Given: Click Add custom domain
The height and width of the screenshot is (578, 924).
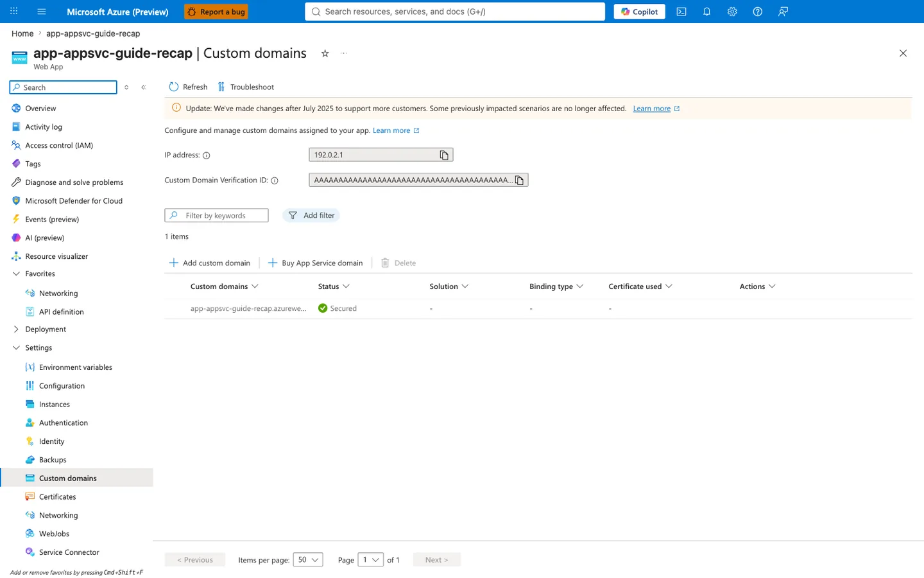Looking at the screenshot, I should click(x=210, y=263).
